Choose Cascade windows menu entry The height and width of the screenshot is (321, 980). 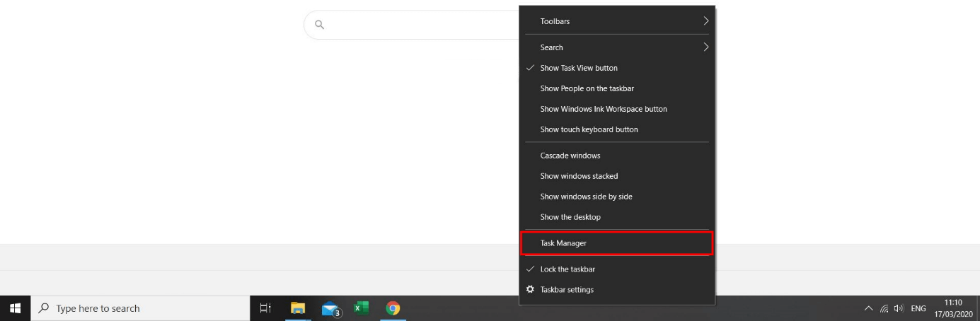coord(570,156)
